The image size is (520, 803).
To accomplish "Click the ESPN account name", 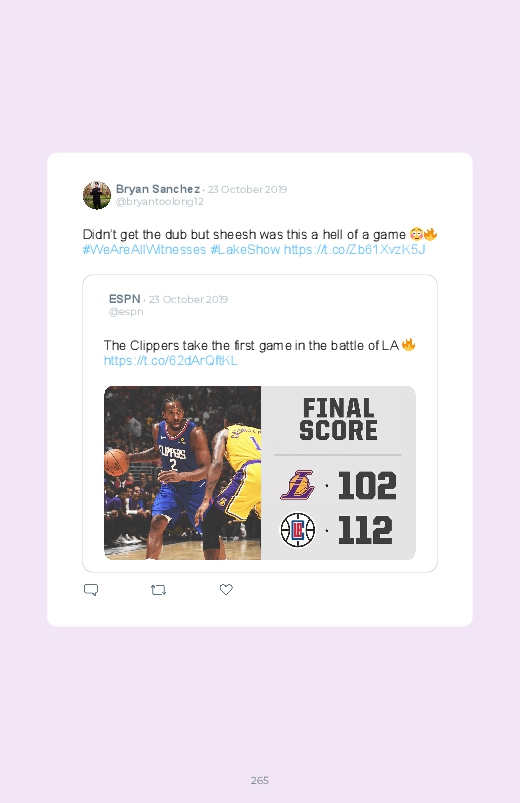I will [x=124, y=299].
